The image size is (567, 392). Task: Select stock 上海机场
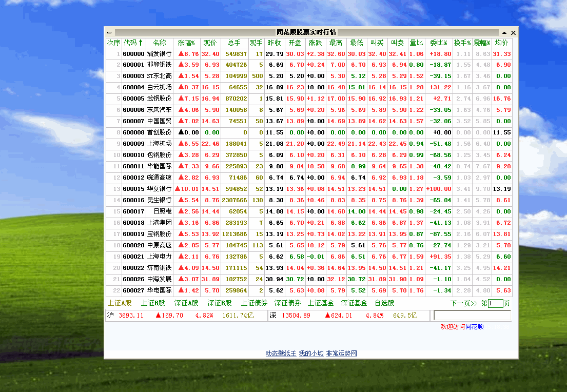pyautogui.click(x=160, y=144)
